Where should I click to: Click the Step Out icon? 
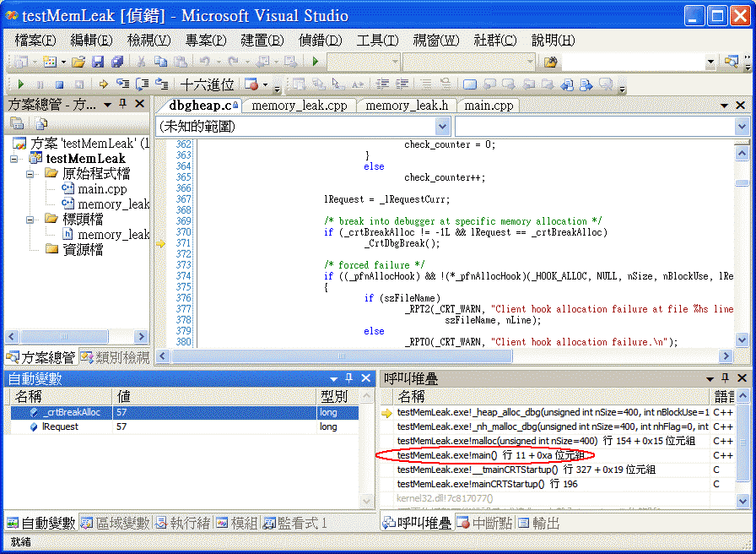point(161,84)
